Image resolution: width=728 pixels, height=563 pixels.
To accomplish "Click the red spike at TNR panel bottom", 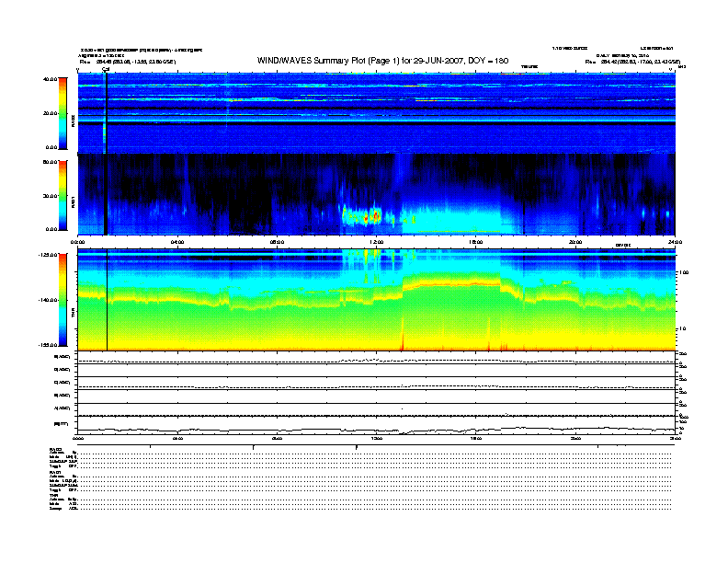I will [x=403, y=335].
